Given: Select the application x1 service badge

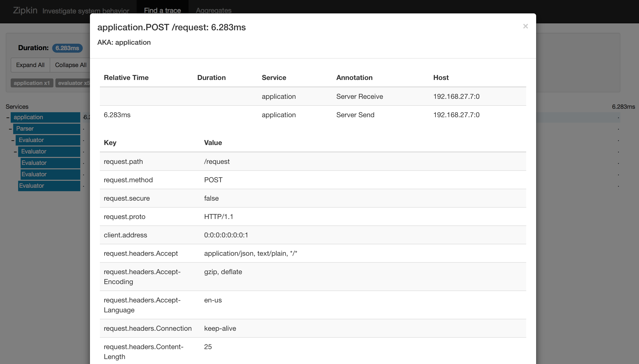Looking at the screenshot, I should 32,83.
